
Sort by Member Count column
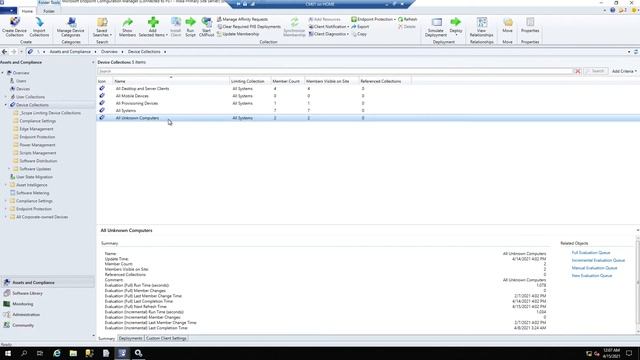pos(287,81)
